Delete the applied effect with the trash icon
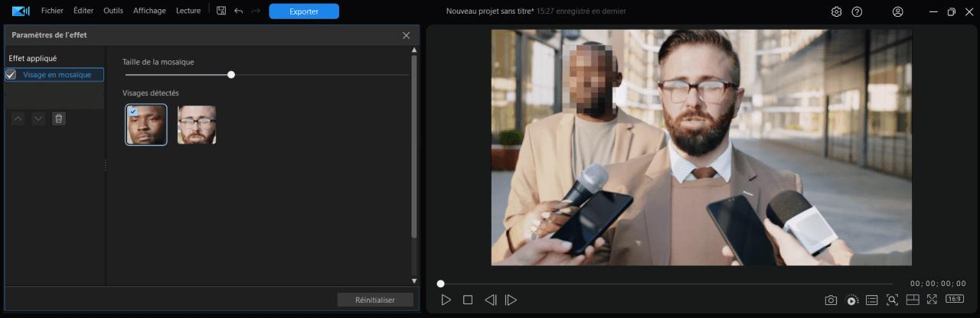This screenshot has width=980, height=318. point(59,118)
